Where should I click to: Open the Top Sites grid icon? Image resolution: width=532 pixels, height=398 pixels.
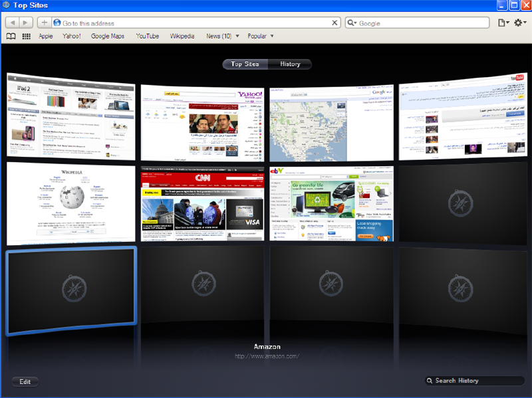tap(26, 37)
